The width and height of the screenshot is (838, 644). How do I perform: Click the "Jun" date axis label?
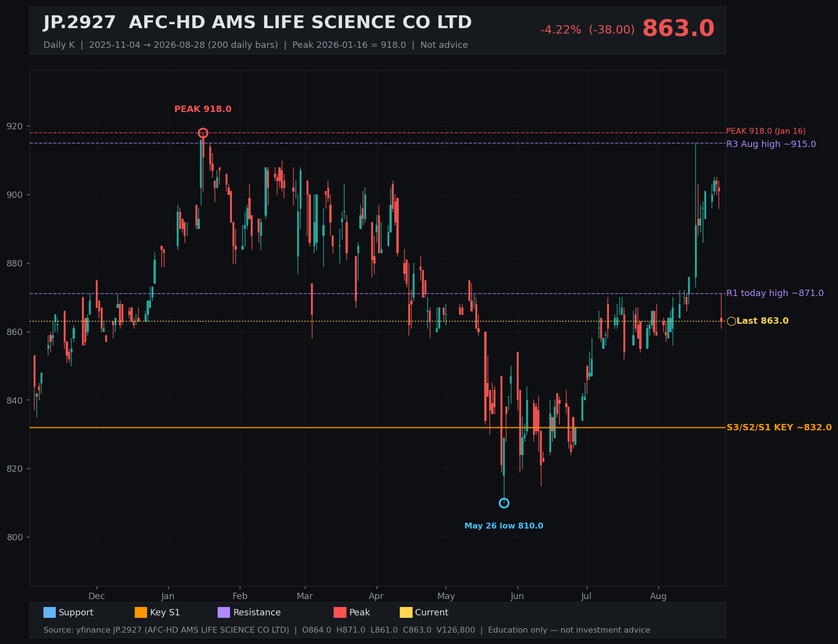[517, 596]
